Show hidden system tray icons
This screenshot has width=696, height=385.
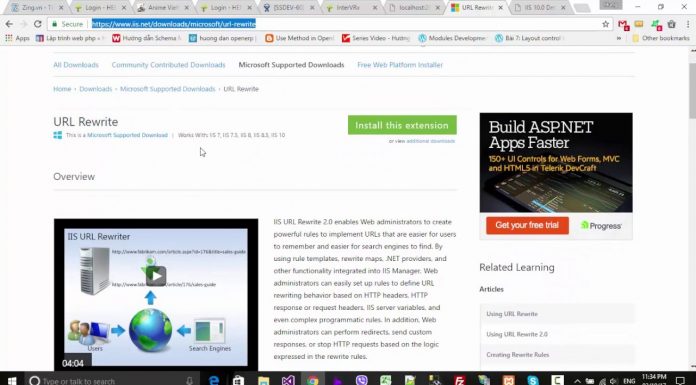coord(577,381)
